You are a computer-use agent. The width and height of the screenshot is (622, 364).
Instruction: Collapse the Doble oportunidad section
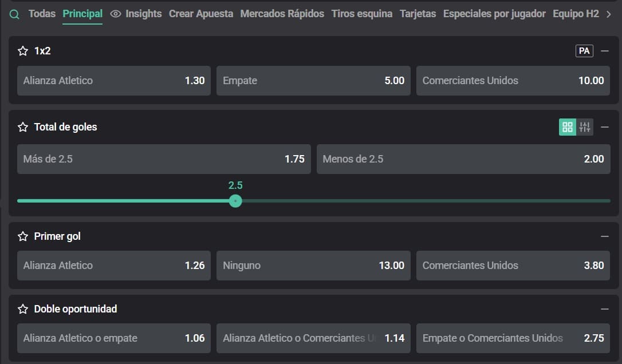605,309
